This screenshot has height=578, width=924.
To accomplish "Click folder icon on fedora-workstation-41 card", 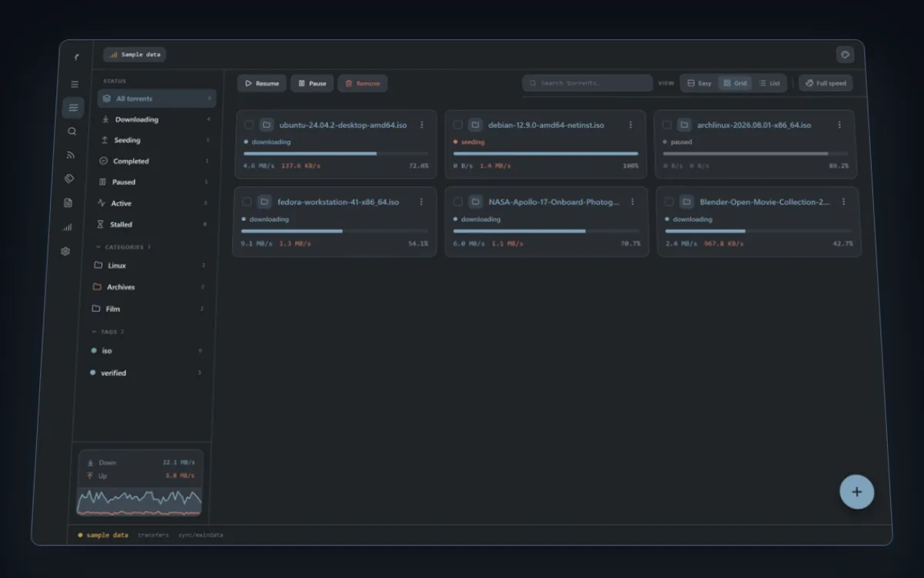I will pos(264,202).
